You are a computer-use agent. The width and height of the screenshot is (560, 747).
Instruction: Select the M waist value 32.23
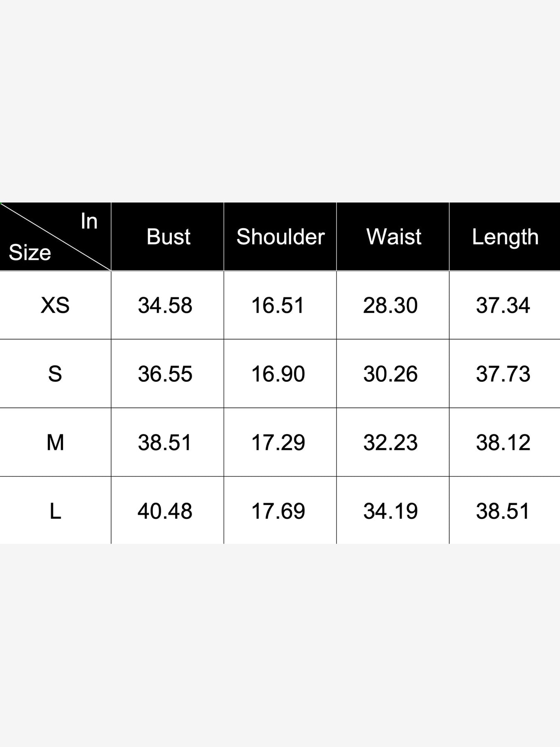[390, 442]
